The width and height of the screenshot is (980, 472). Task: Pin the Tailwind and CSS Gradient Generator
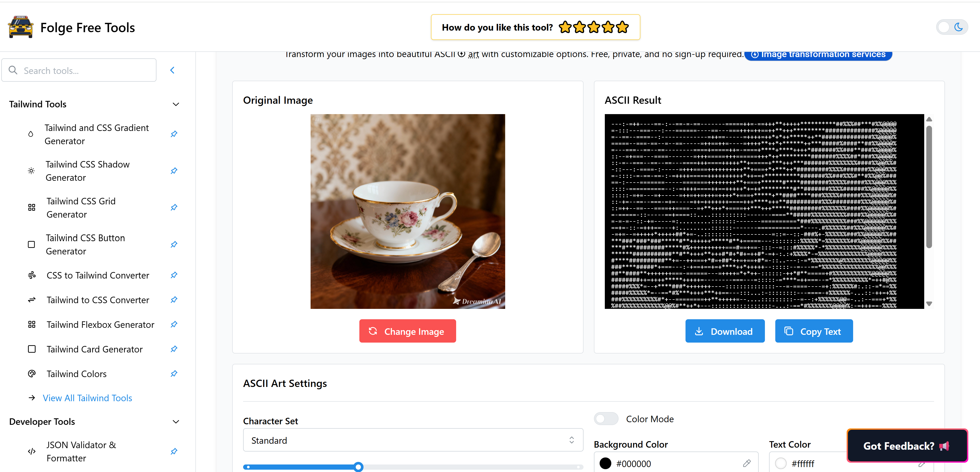[174, 134]
